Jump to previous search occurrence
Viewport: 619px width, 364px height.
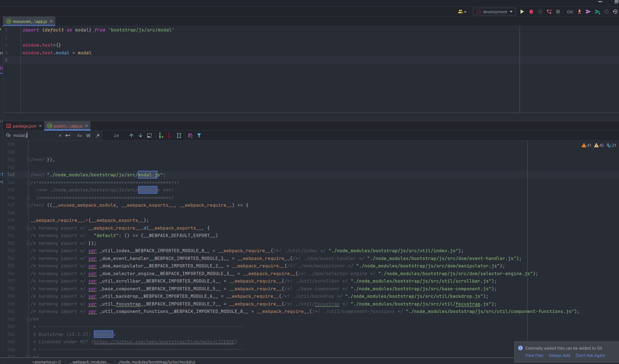[x=131, y=135]
